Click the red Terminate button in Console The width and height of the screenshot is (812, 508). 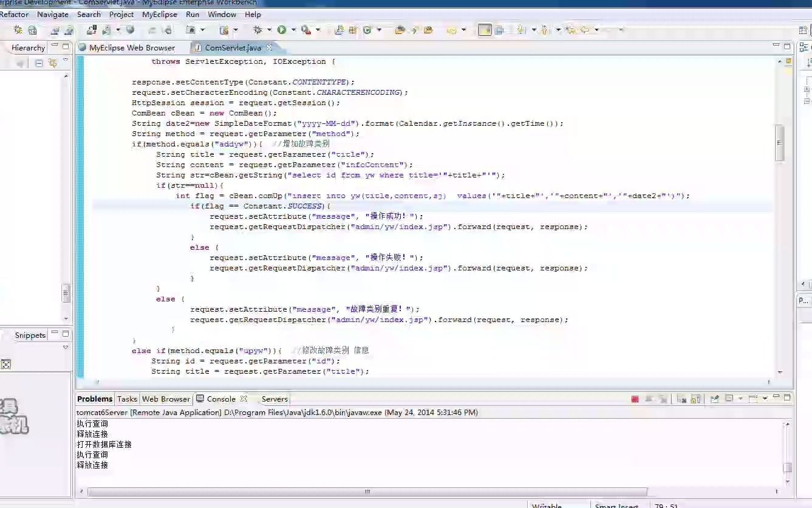point(635,399)
